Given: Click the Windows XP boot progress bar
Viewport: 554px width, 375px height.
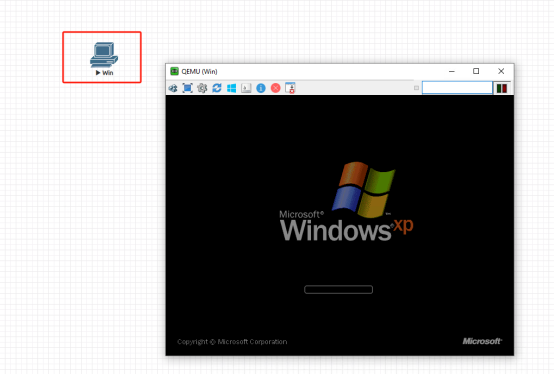Looking at the screenshot, I should [x=338, y=289].
